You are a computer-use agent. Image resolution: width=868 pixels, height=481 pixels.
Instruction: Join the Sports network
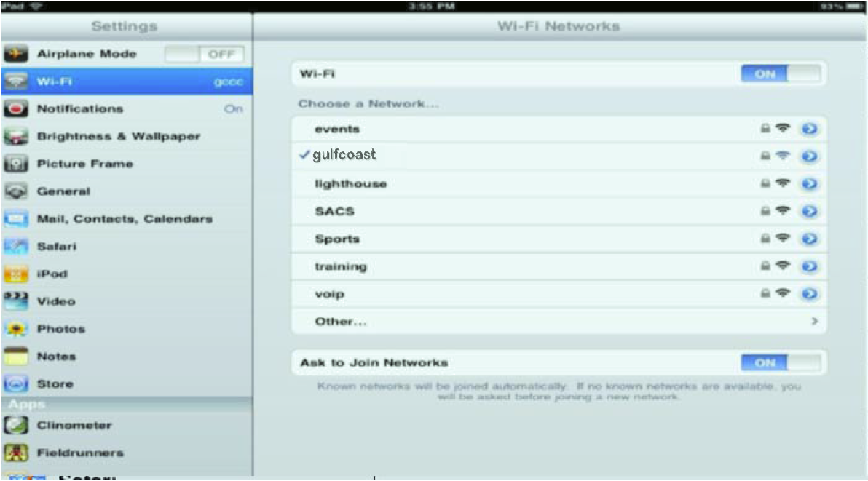[x=559, y=239]
